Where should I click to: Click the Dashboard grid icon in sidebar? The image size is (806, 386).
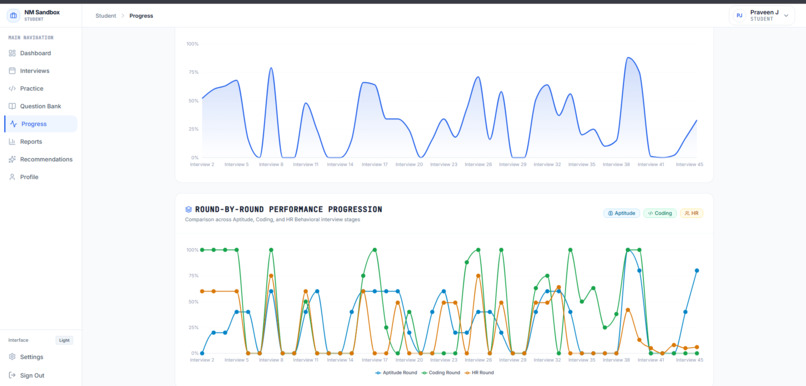[x=12, y=53]
